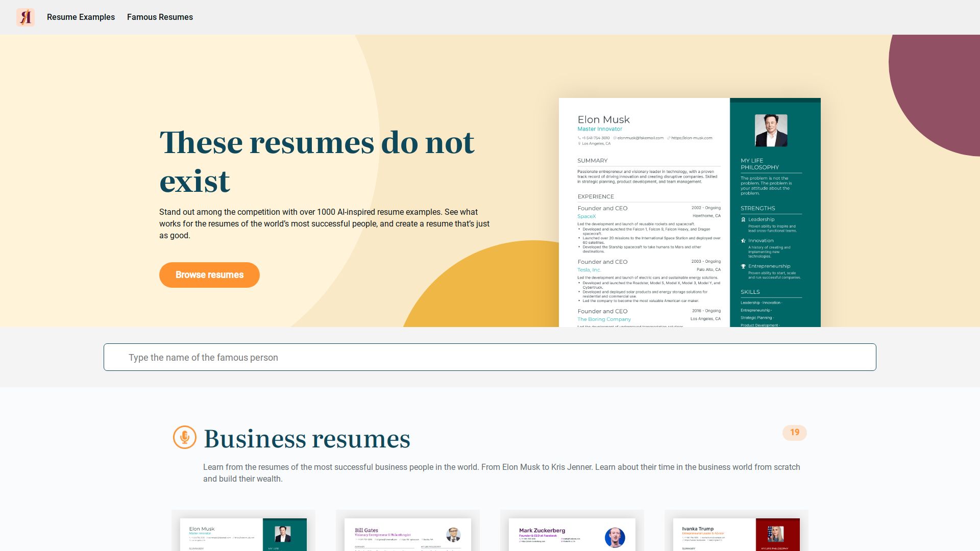The image size is (980, 551).
Task: Click the microphone icon beside Business resumes heading
Action: (185, 438)
